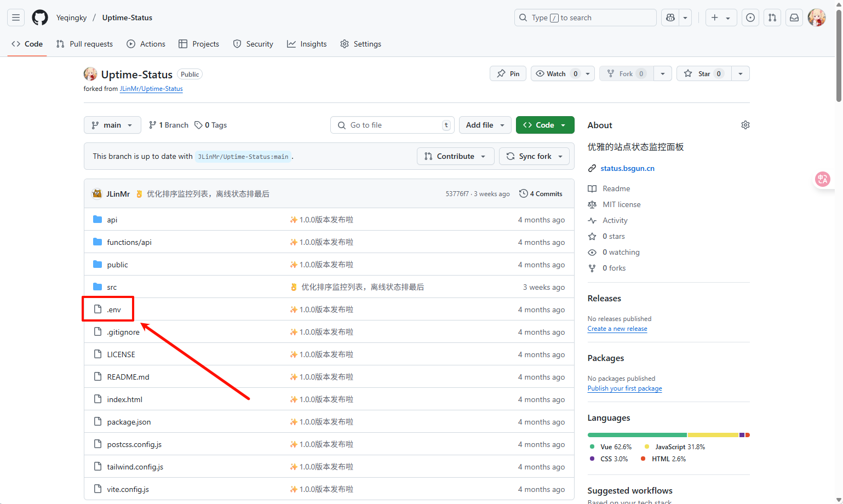Open the Issues icon in header
The image size is (843, 504).
(x=750, y=18)
